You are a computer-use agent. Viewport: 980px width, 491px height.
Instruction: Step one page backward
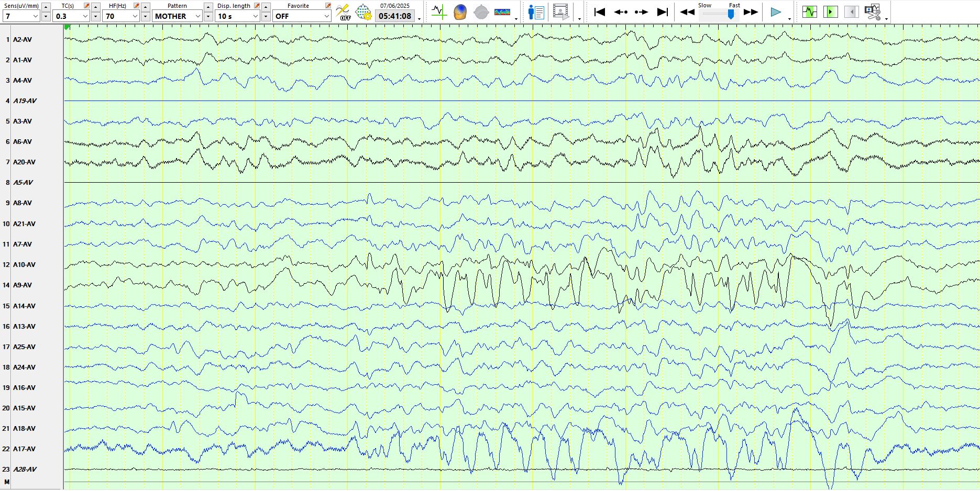coord(621,12)
